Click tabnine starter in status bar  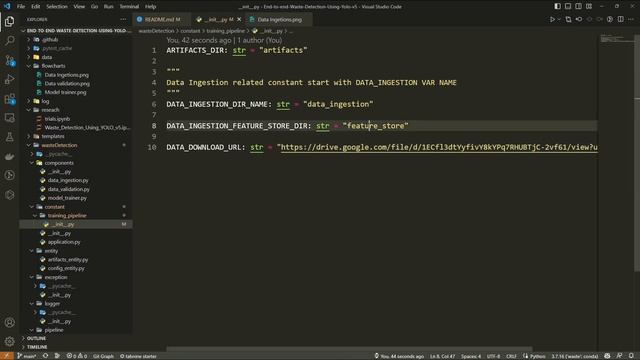(138, 356)
